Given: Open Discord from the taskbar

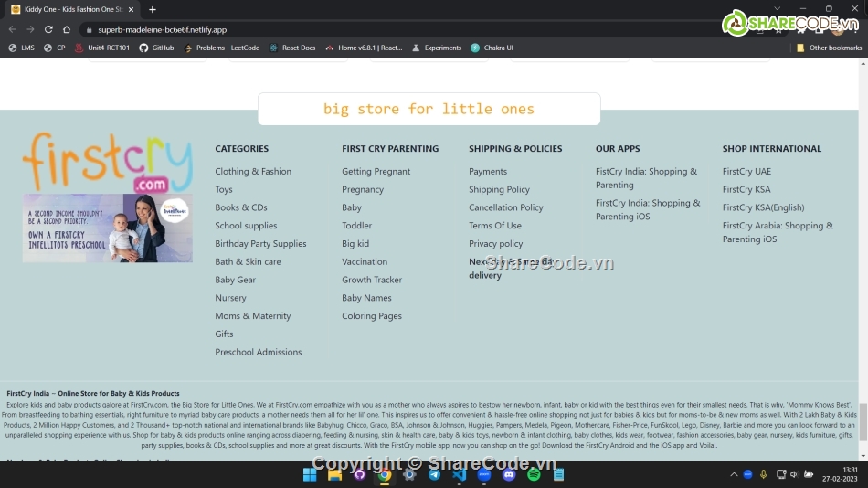Looking at the screenshot, I should coord(509,474).
